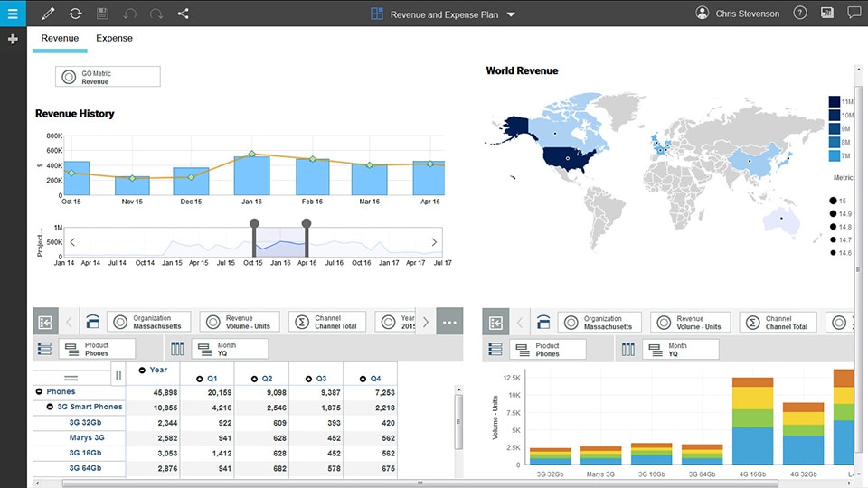Image resolution: width=868 pixels, height=488 pixels.
Task: Click the ellipsis more button above the table
Action: point(449,322)
